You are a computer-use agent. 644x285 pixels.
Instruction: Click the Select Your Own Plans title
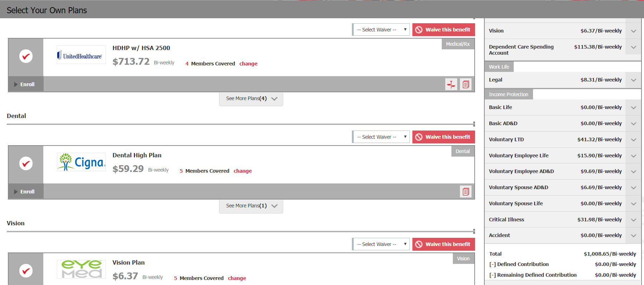tap(47, 10)
